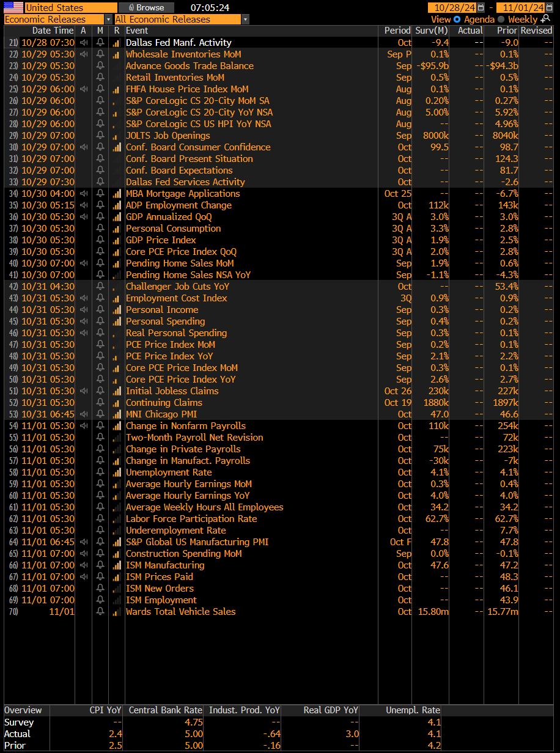The image size is (560, 753).
Task: Open the Retail Inventories MoM event
Action: coord(175,78)
